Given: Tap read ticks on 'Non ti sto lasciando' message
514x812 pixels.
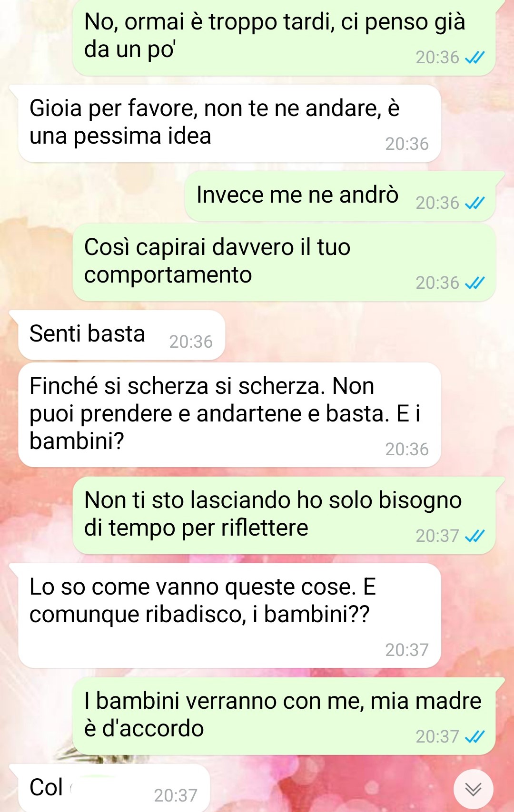Looking at the screenshot, I should pos(474,536).
